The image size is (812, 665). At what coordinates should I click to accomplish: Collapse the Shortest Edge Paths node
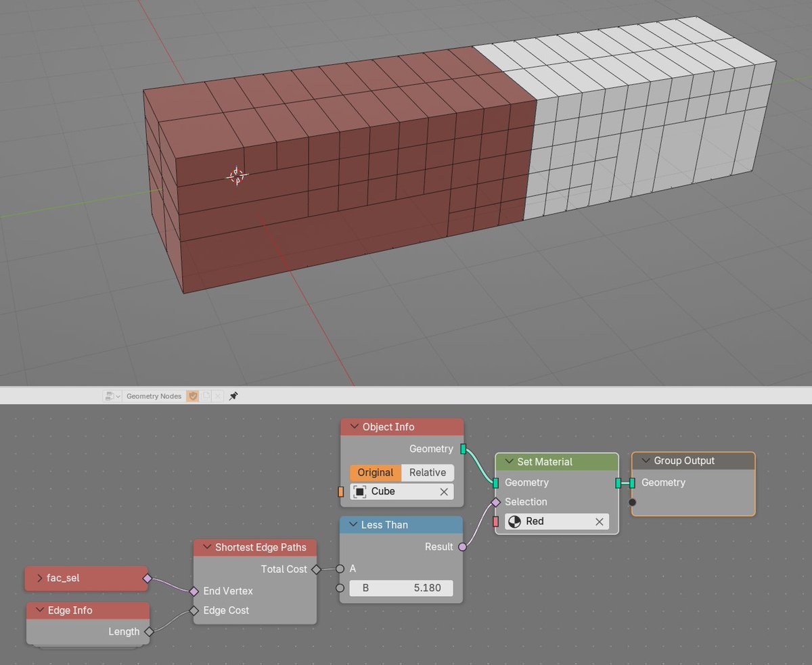(206, 547)
